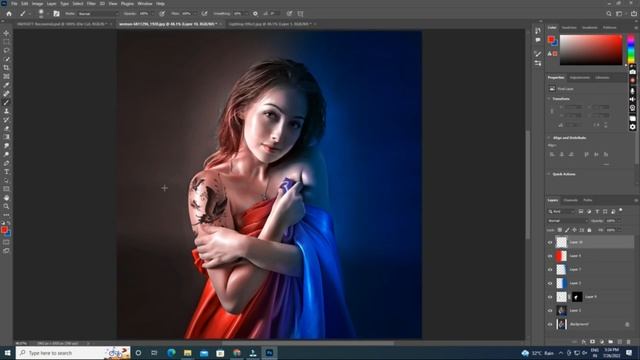The width and height of the screenshot is (640, 360).
Task: Select the Brush tool in the toolbar
Action: click(6, 102)
